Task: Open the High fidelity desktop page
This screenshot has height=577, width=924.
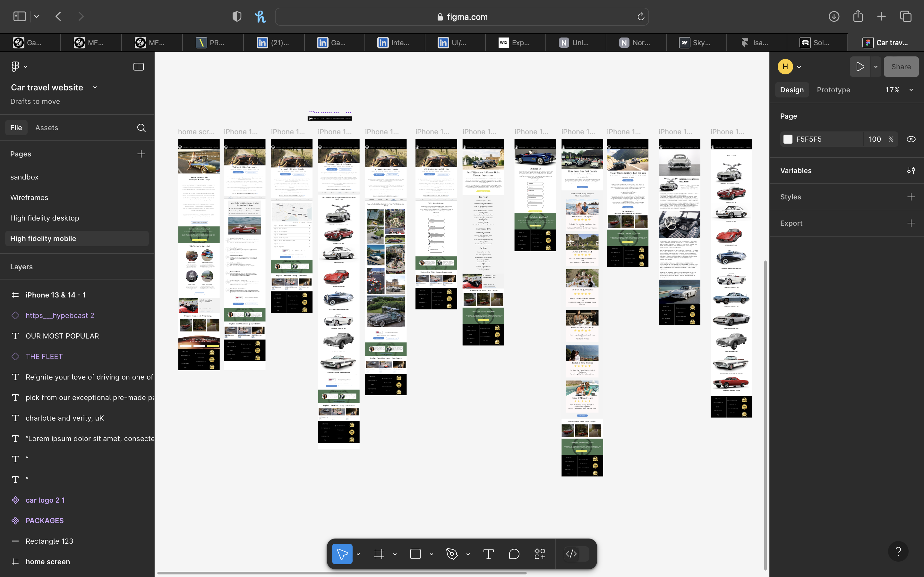Action: (45, 218)
